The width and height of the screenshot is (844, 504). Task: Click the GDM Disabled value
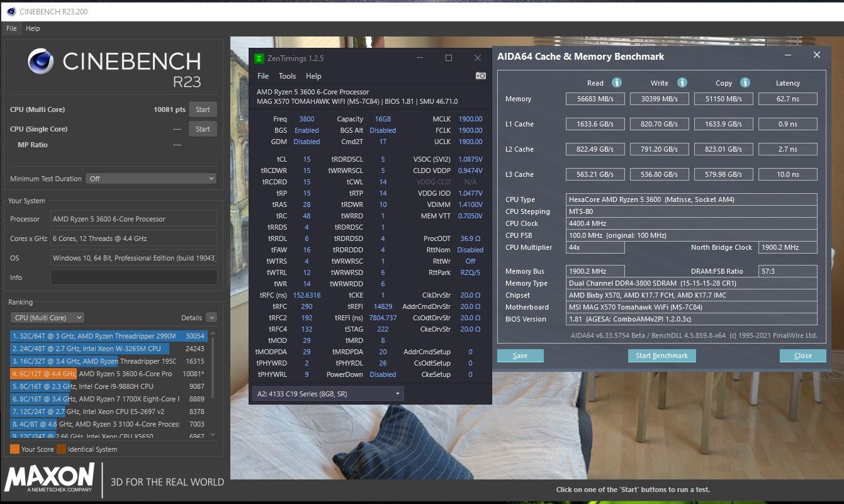tap(307, 142)
